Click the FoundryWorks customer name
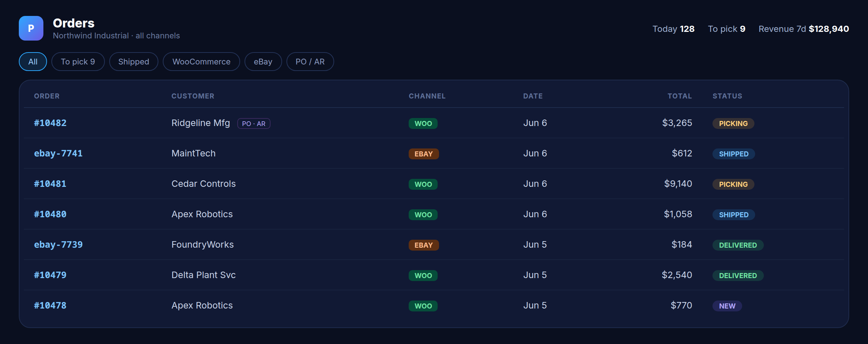 [x=203, y=245]
